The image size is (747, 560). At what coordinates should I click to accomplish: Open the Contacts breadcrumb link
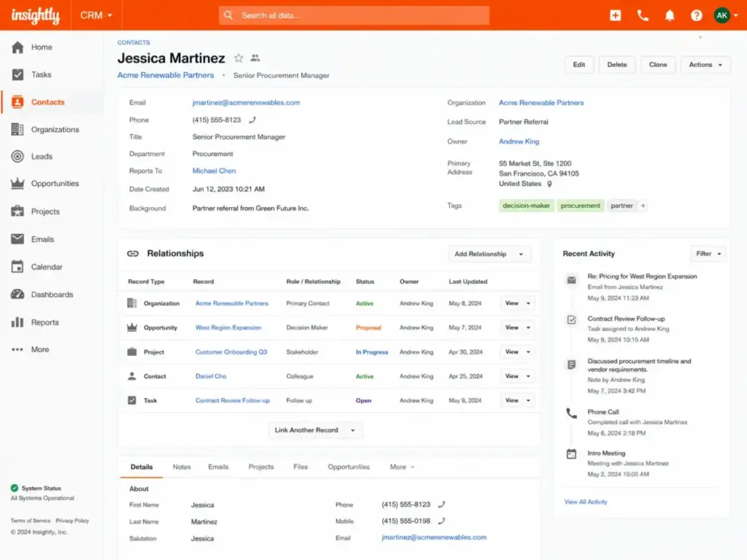point(134,42)
